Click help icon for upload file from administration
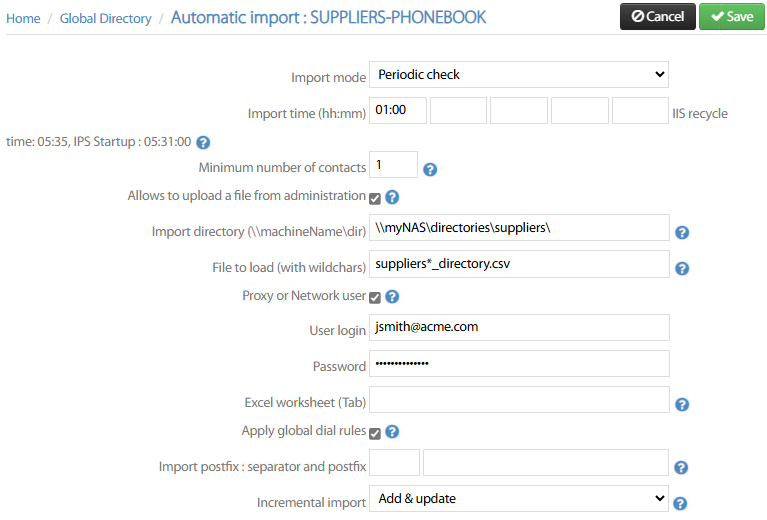Image resolution: width=767 pixels, height=520 pixels. (392, 198)
